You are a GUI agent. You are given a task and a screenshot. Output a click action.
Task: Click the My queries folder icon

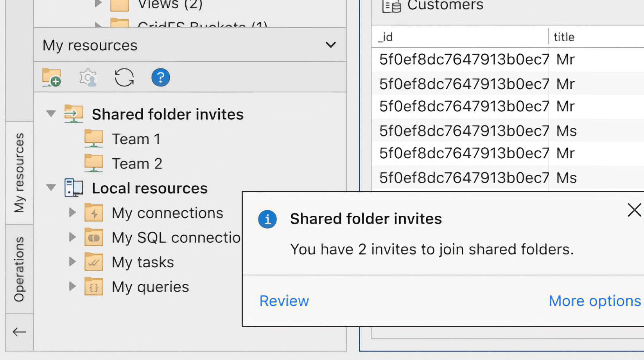[x=93, y=287]
